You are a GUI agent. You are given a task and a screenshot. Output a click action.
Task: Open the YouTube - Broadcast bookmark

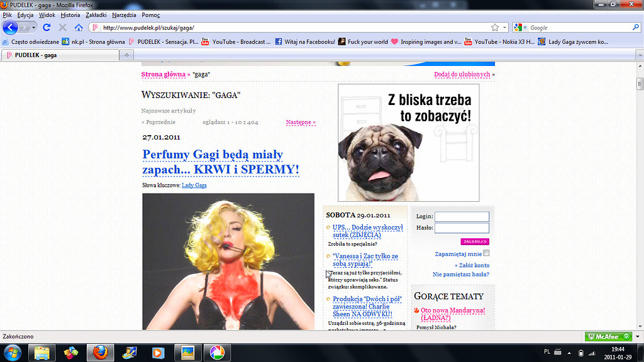coord(236,42)
